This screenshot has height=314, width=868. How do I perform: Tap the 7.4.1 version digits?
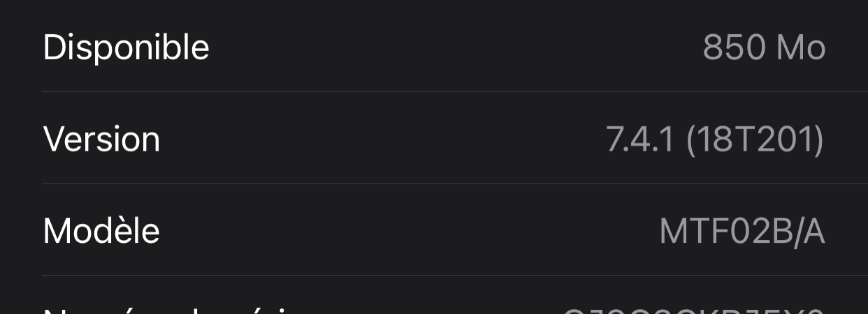coord(639,140)
